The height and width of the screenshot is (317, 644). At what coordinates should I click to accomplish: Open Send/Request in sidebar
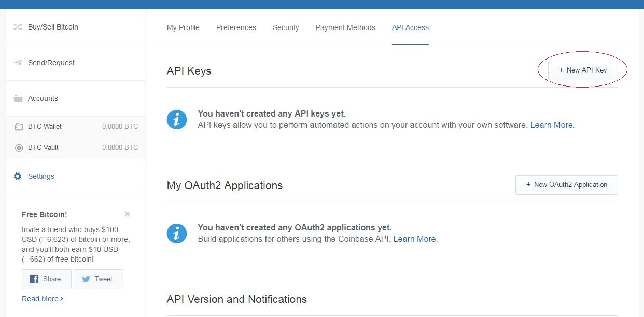pyautogui.click(x=76, y=63)
